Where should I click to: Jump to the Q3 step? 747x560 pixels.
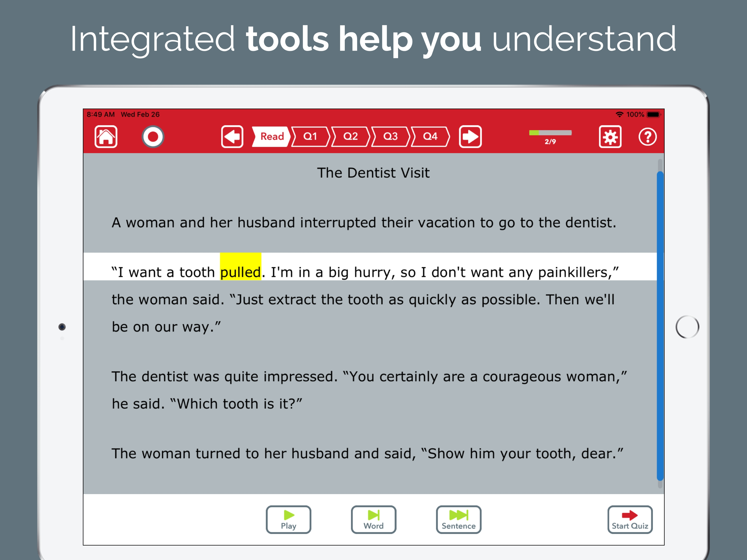[x=390, y=136]
